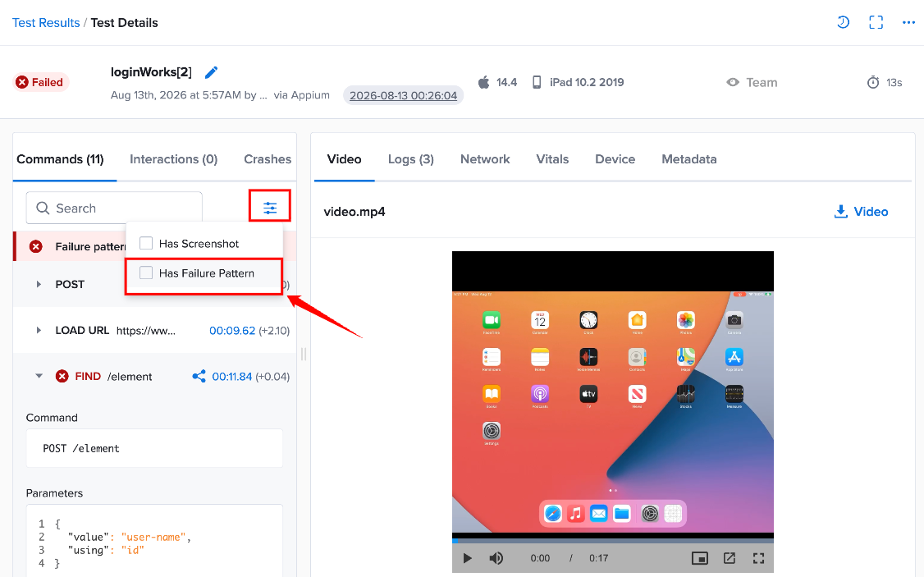The height and width of the screenshot is (577, 924).
Task: Click the loginWorks[2] test title
Action: (152, 72)
